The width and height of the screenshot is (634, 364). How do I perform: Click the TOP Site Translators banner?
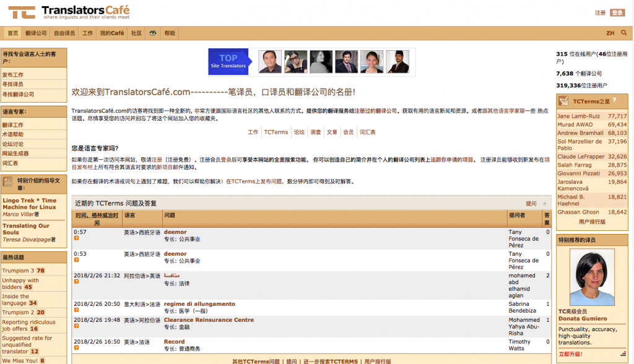pos(229,61)
